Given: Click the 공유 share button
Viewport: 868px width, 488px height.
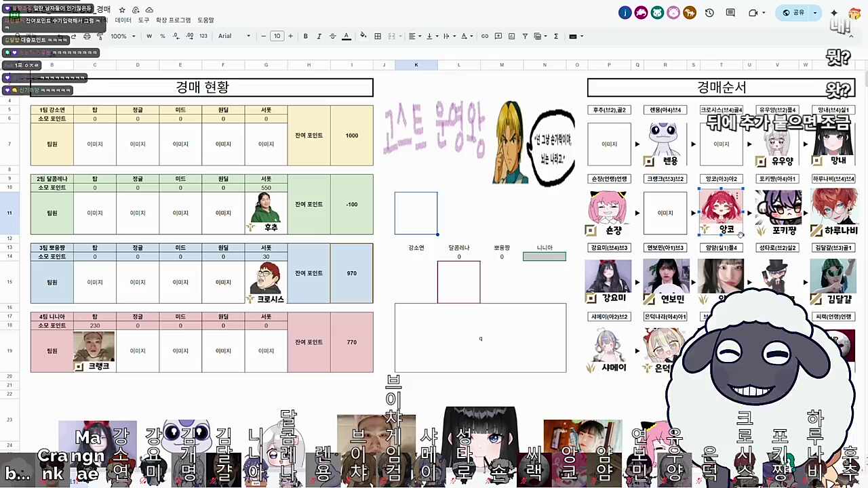Looking at the screenshot, I should [793, 13].
